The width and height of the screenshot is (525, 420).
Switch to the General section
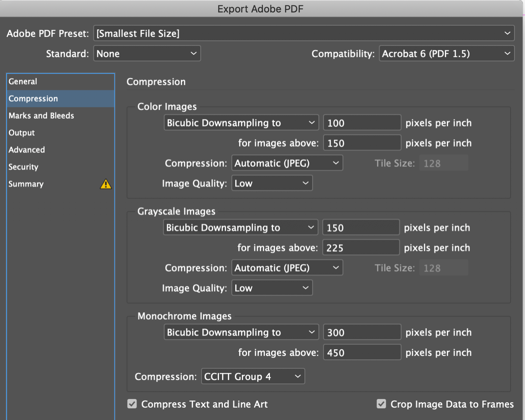23,82
